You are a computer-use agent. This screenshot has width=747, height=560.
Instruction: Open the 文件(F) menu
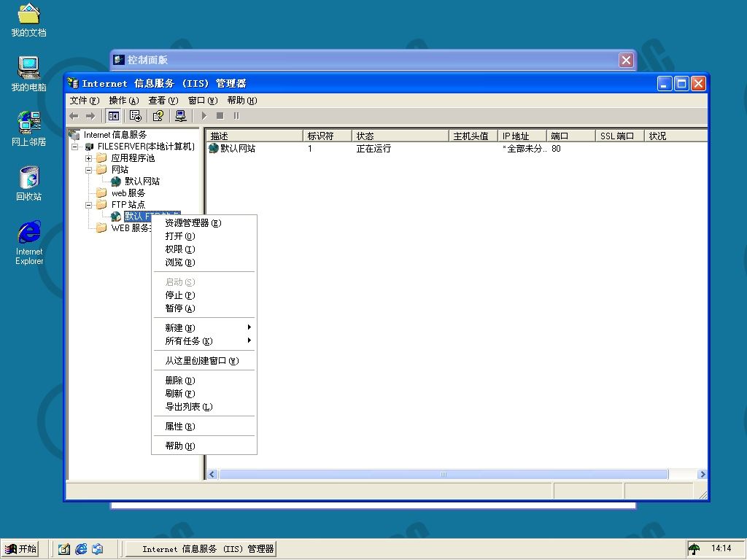[x=85, y=101]
